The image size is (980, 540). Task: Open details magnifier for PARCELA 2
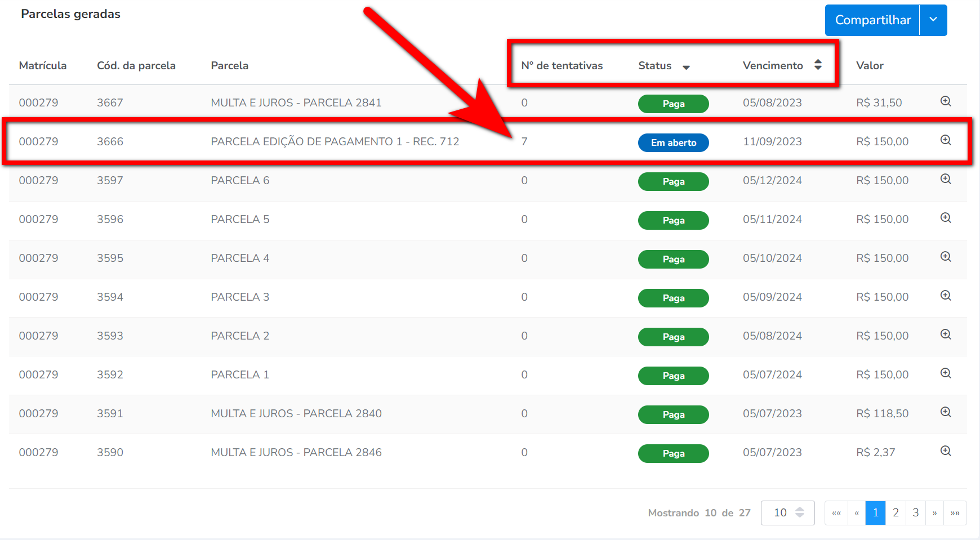click(946, 334)
